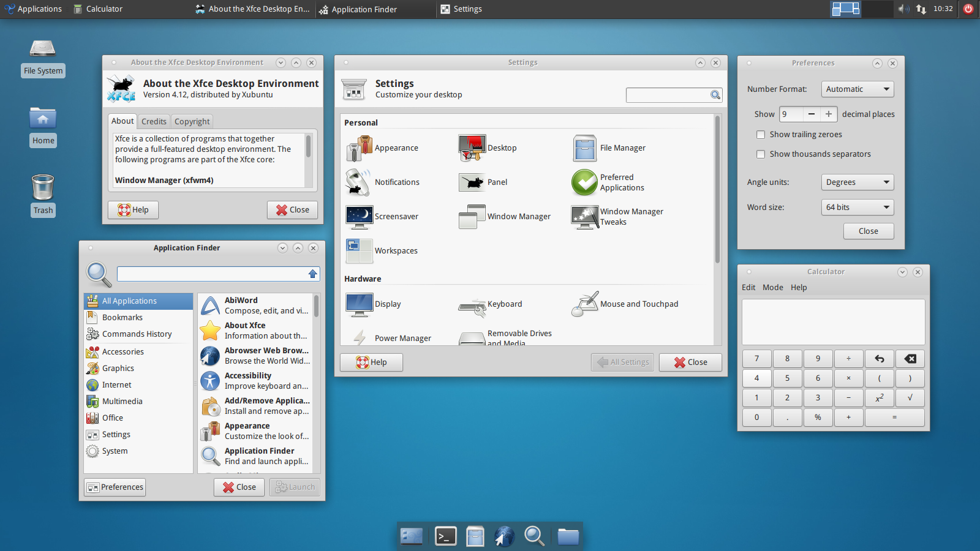
Task: Open Calculator Help menu
Action: [799, 287]
